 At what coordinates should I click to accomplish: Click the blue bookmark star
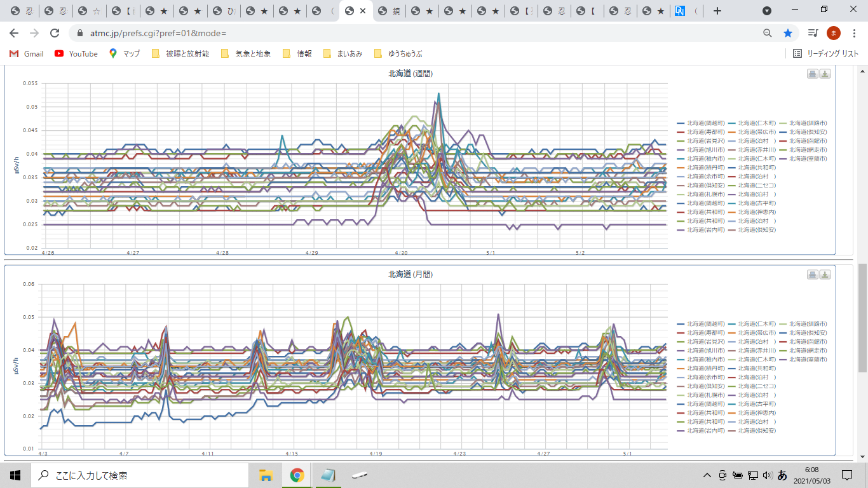tap(788, 33)
